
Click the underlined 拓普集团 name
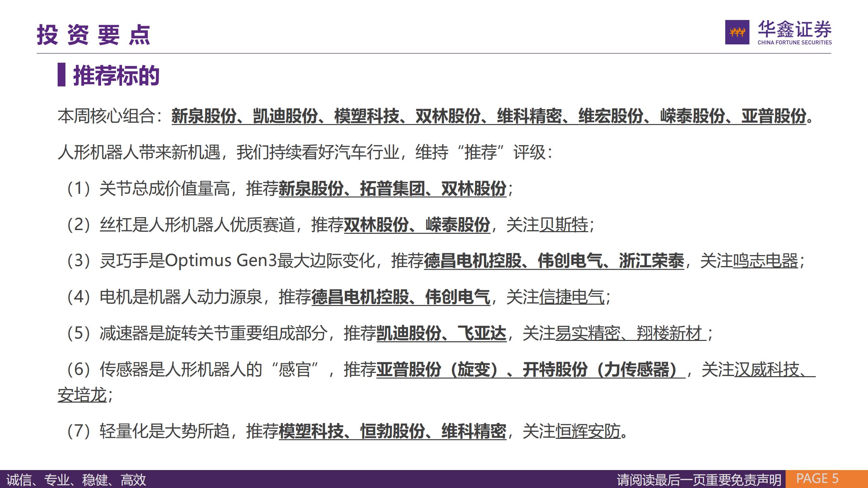(392, 188)
